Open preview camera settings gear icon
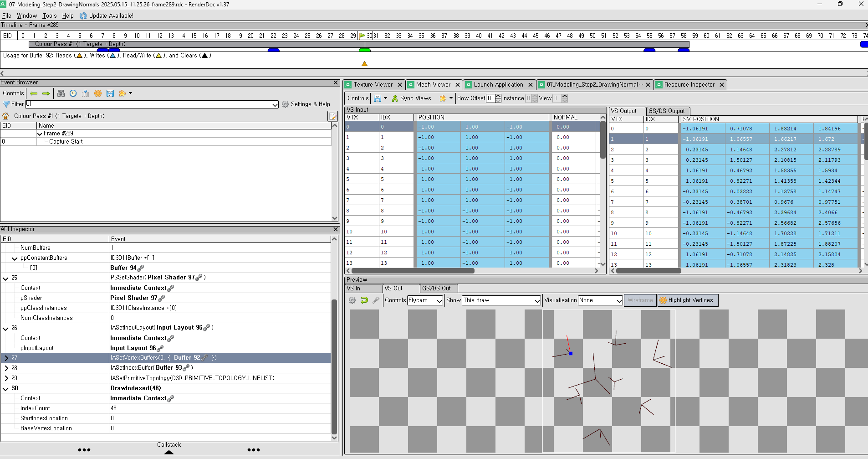This screenshot has height=459, width=868. [352, 300]
